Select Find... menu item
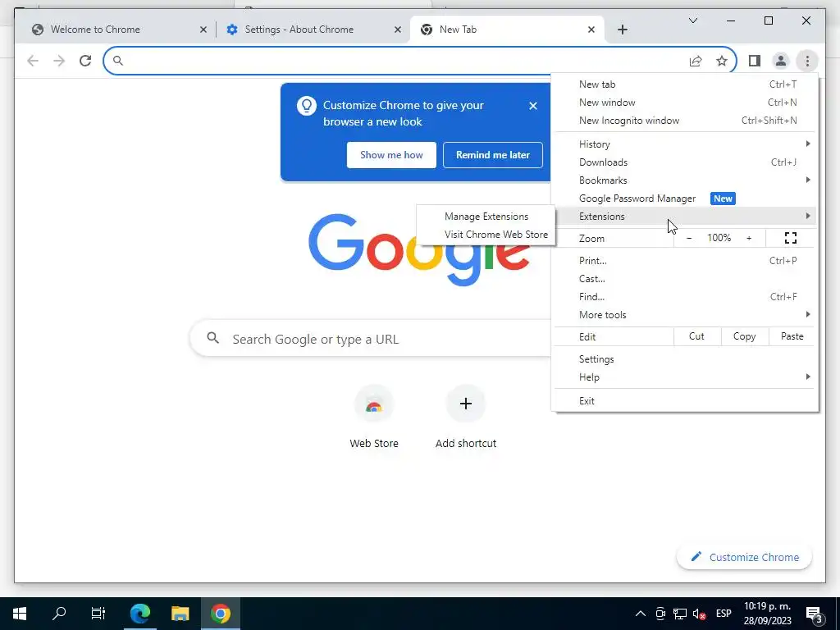Image resolution: width=840 pixels, height=630 pixels. point(685,297)
